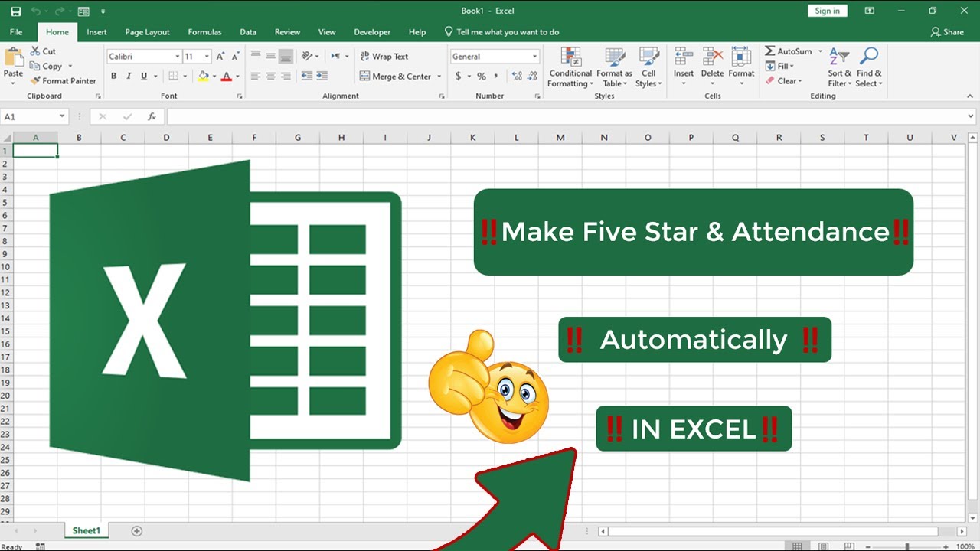
Task: Expand the formula bar chevron
Action: click(971, 116)
